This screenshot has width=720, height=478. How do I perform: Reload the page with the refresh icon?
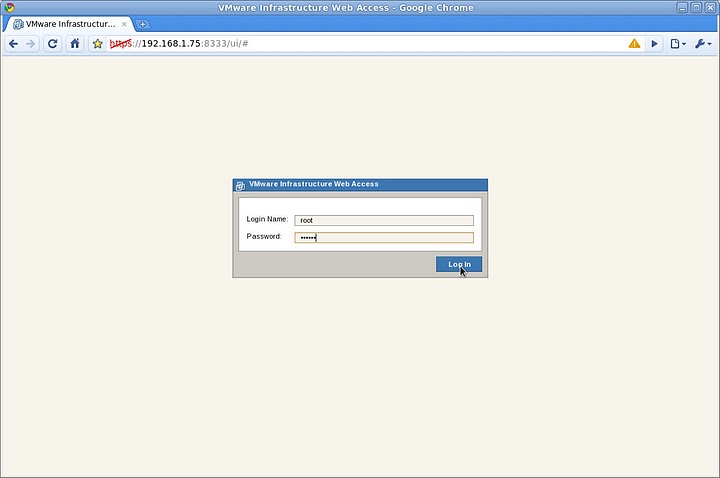52,44
